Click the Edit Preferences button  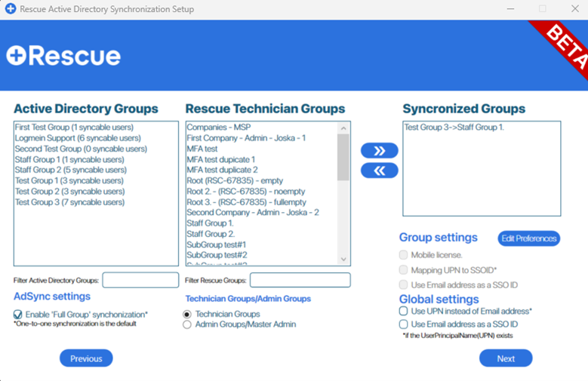click(529, 238)
